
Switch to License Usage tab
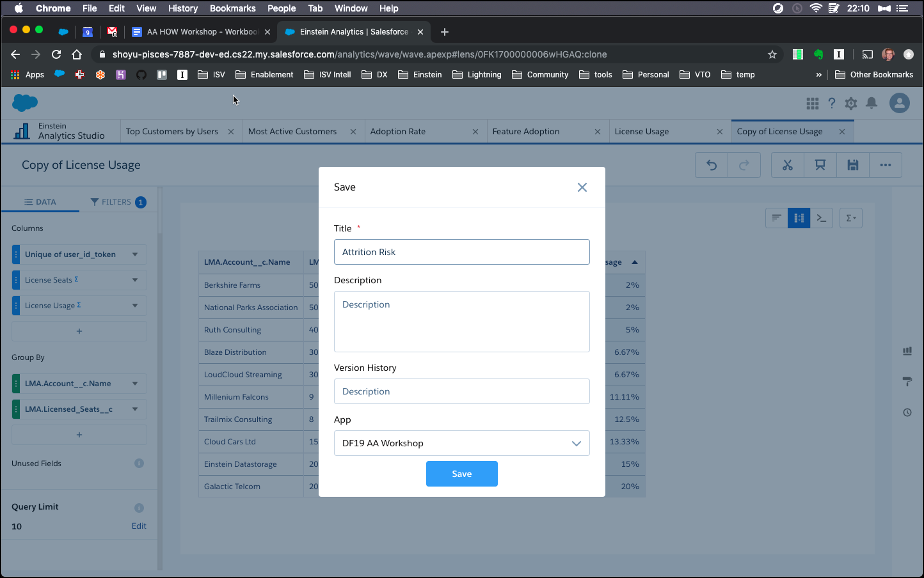click(x=642, y=132)
